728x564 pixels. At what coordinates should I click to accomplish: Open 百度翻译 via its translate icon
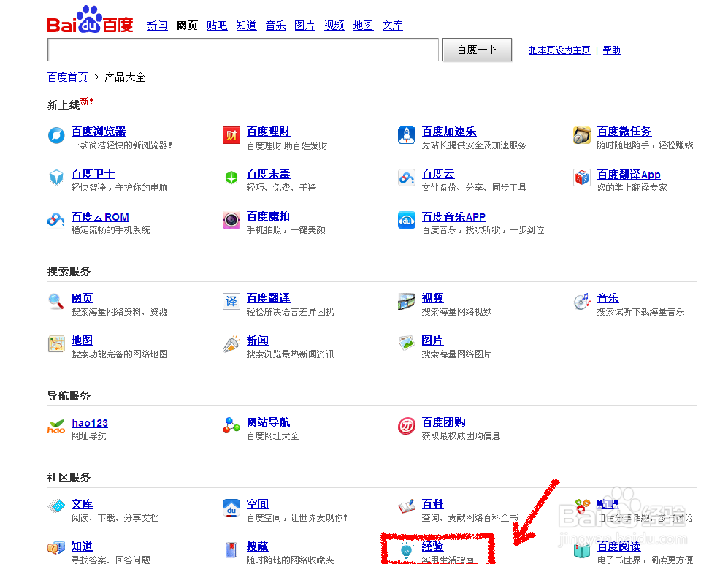[x=231, y=303]
